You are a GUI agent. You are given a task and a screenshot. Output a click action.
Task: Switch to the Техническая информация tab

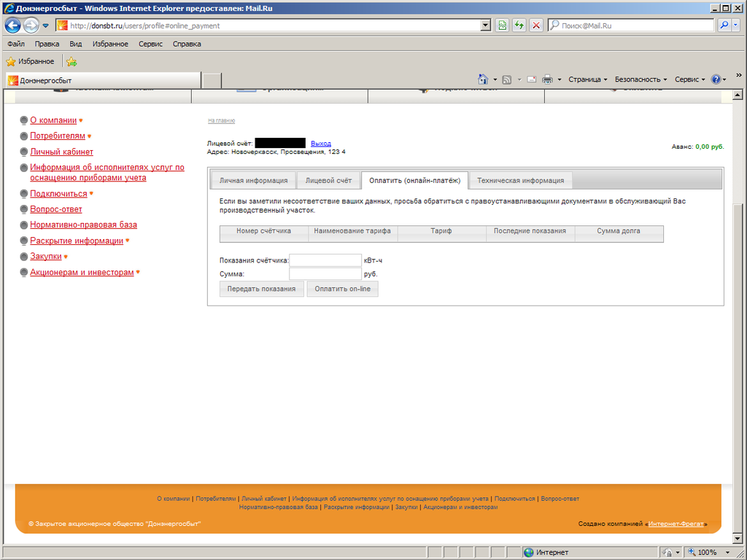(521, 181)
